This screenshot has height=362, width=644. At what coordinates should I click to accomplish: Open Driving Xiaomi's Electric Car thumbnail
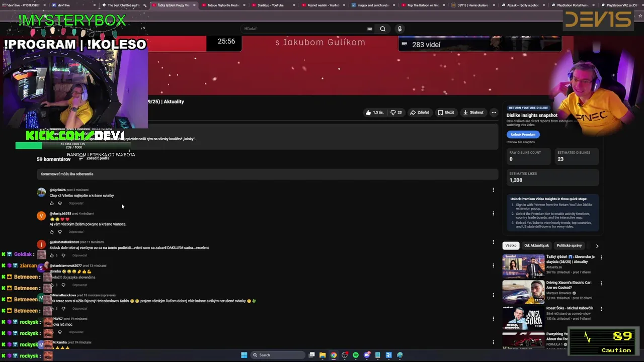(523, 292)
